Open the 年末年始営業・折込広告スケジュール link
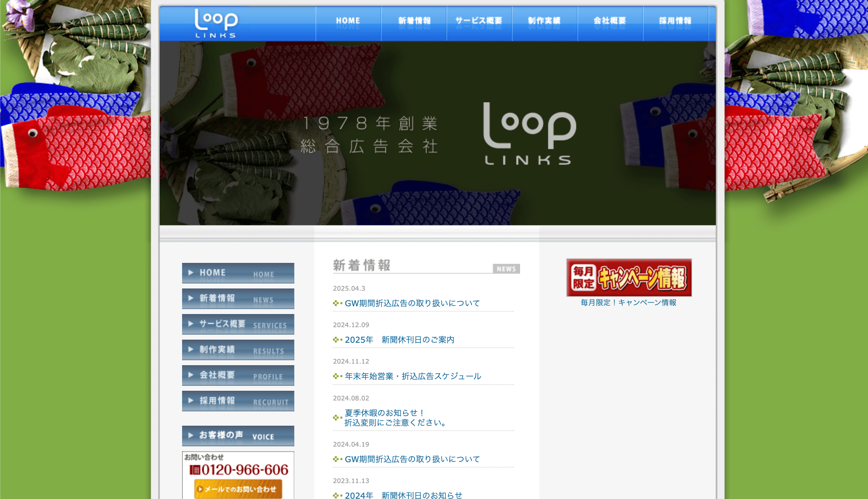Image resolution: width=868 pixels, height=499 pixels. coord(413,376)
